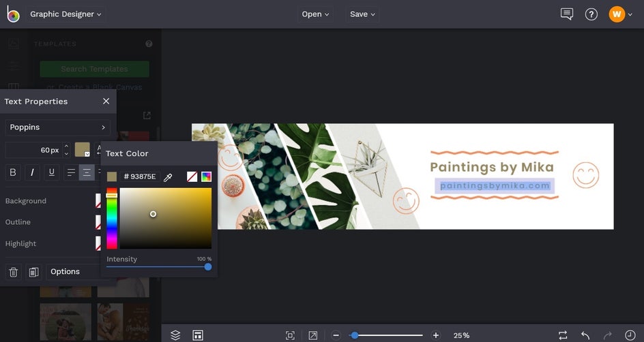Click the smiley face over the plant photos
The width and height of the screenshot is (644, 342).
pos(231,158)
